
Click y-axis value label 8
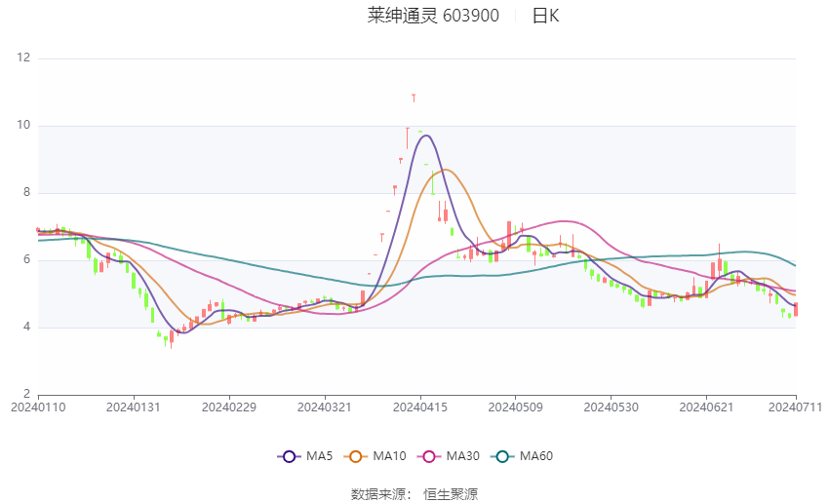(27, 192)
